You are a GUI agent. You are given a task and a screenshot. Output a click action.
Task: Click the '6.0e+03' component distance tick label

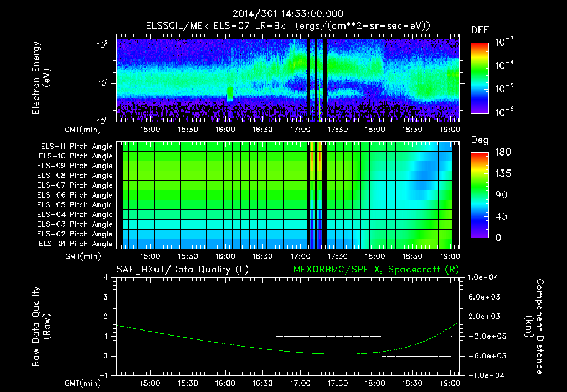(484, 297)
